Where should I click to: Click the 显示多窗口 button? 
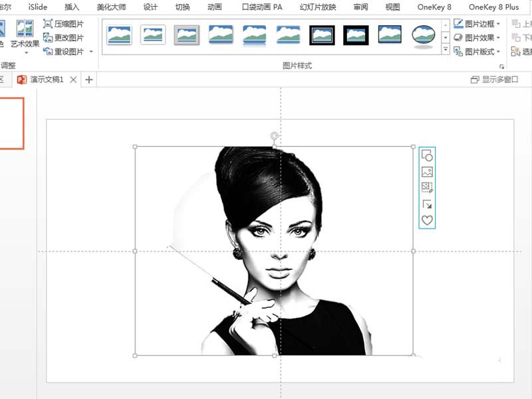coord(494,80)
